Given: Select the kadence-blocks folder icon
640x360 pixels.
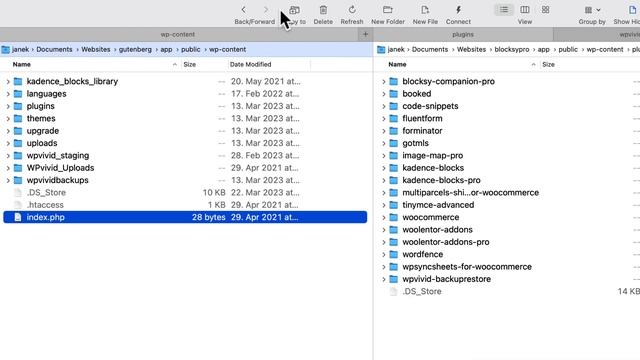Looking at the screenshot, I should [393, 168].
